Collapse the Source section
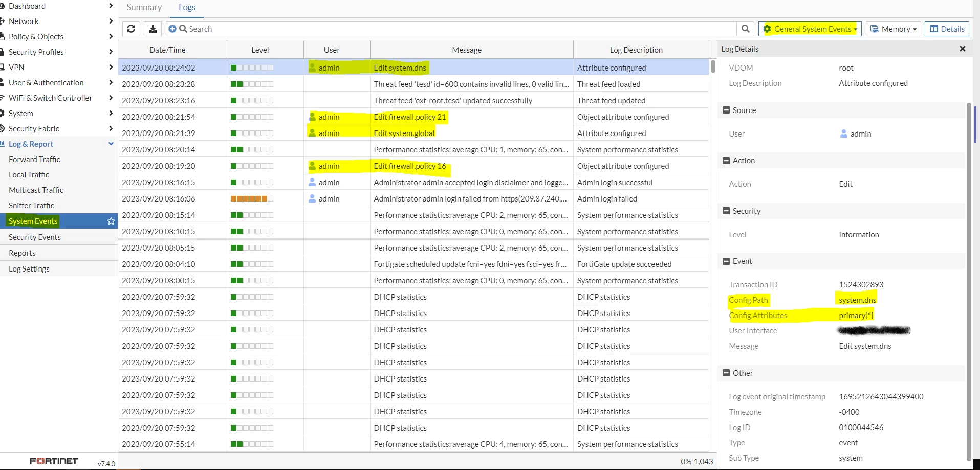The height and width of the screenshot is (470, 980). [726, 110]
